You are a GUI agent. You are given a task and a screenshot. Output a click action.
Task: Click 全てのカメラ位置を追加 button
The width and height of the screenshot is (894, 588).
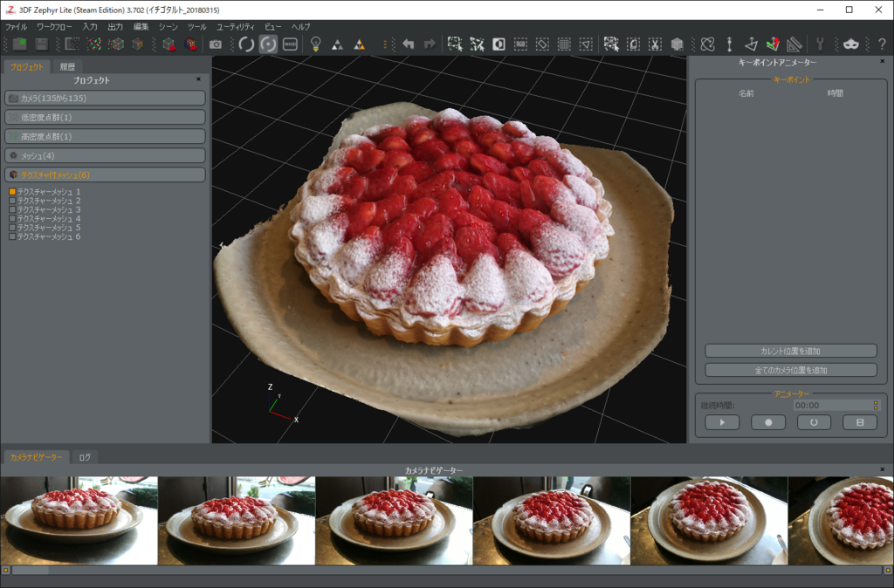791,370
